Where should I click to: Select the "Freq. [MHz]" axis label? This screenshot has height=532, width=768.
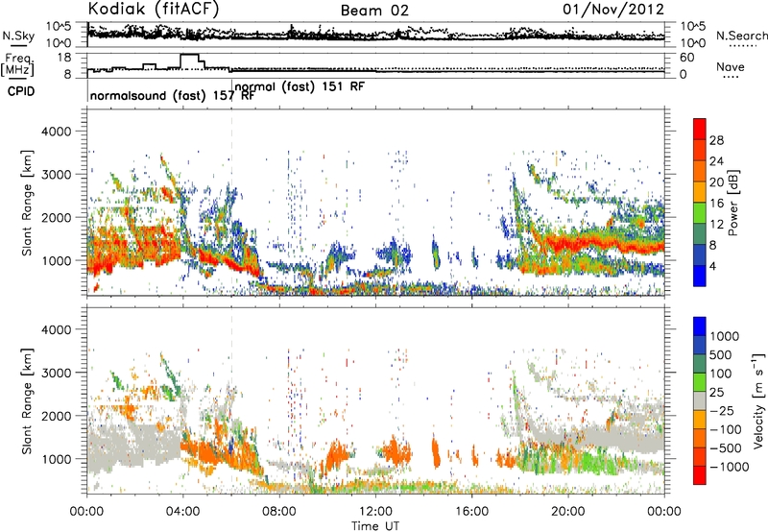[17, 64]
